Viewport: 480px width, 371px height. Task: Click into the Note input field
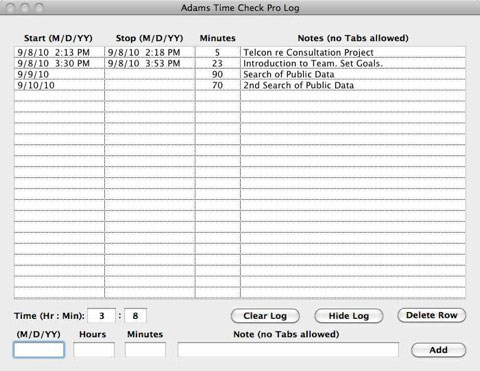point(288,350)
